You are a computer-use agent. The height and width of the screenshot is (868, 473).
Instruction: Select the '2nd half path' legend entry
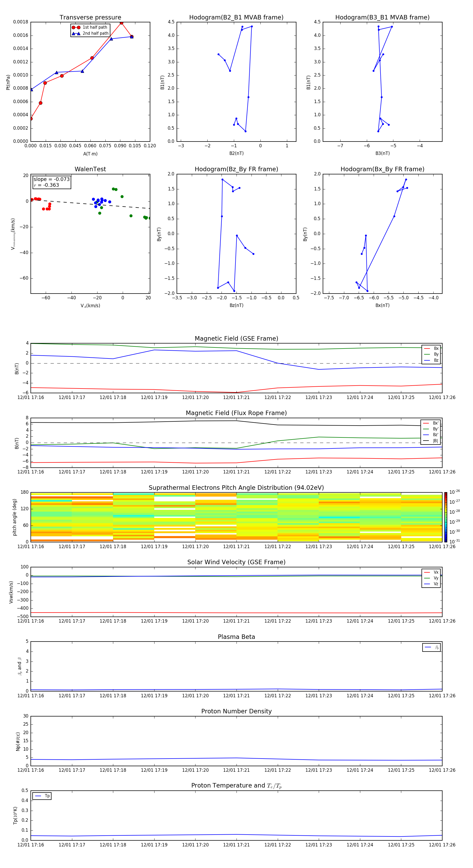[x=90, y=33]
